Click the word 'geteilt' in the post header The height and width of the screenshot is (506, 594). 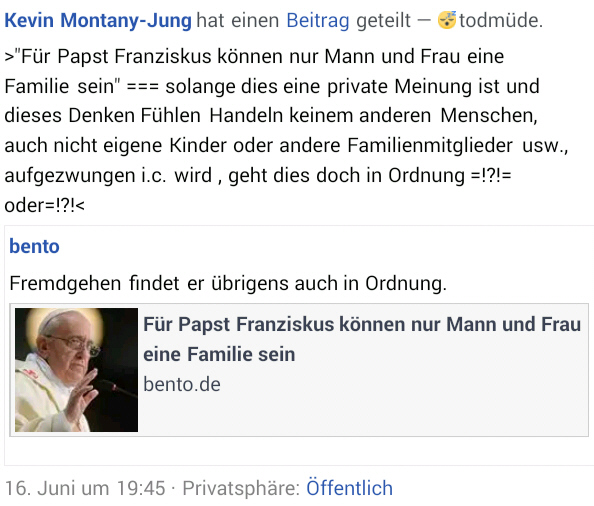point(383,20)
